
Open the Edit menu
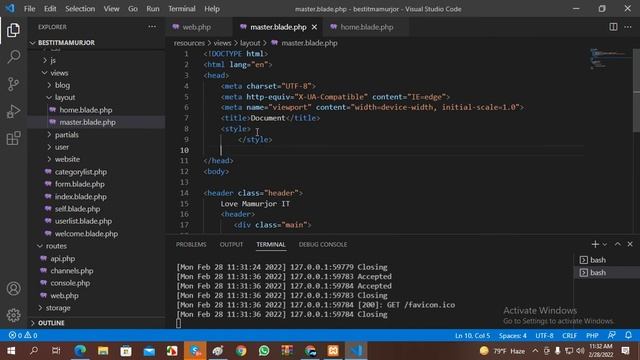point(50,9)
